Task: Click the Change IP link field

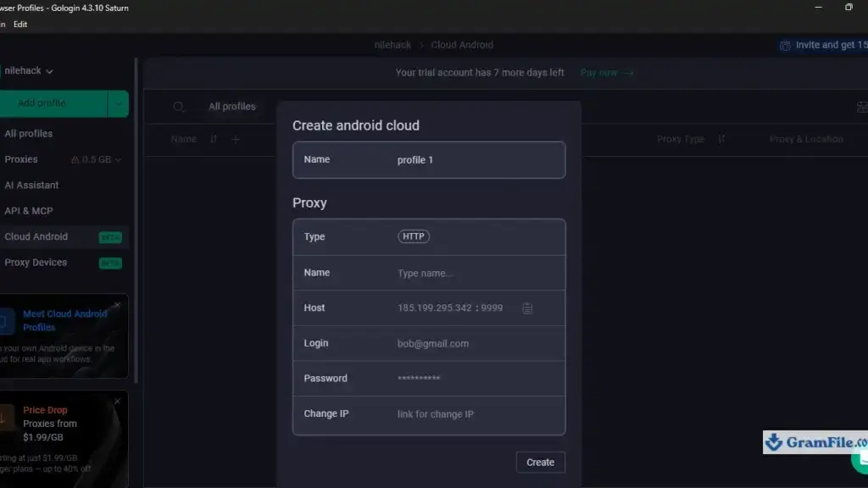Action: point(429,414)
